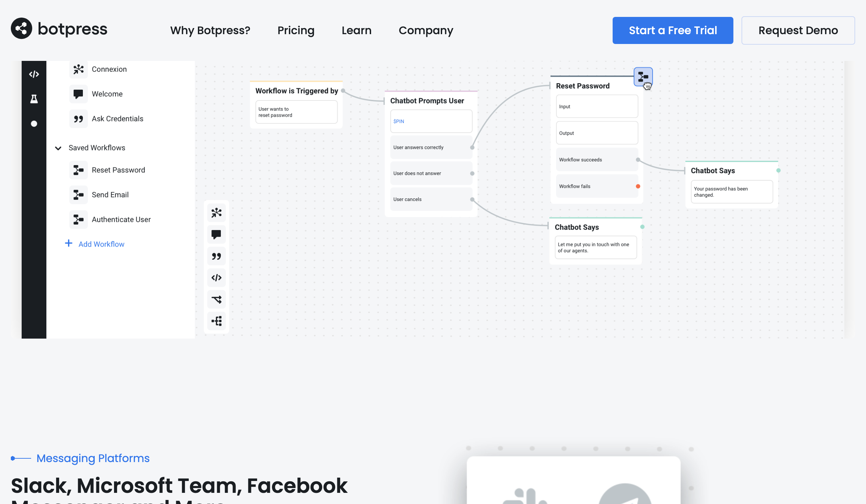Open the Welcome item

(x=107, y=94)
